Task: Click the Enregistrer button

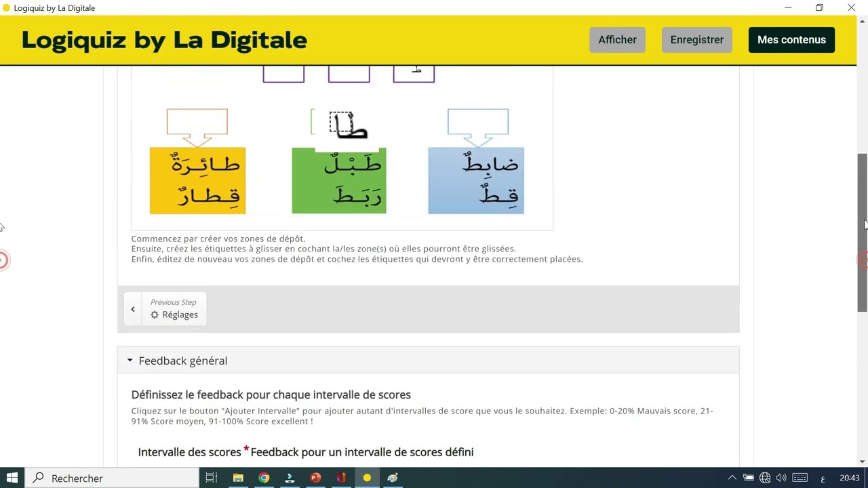Action: coord(696,39)
